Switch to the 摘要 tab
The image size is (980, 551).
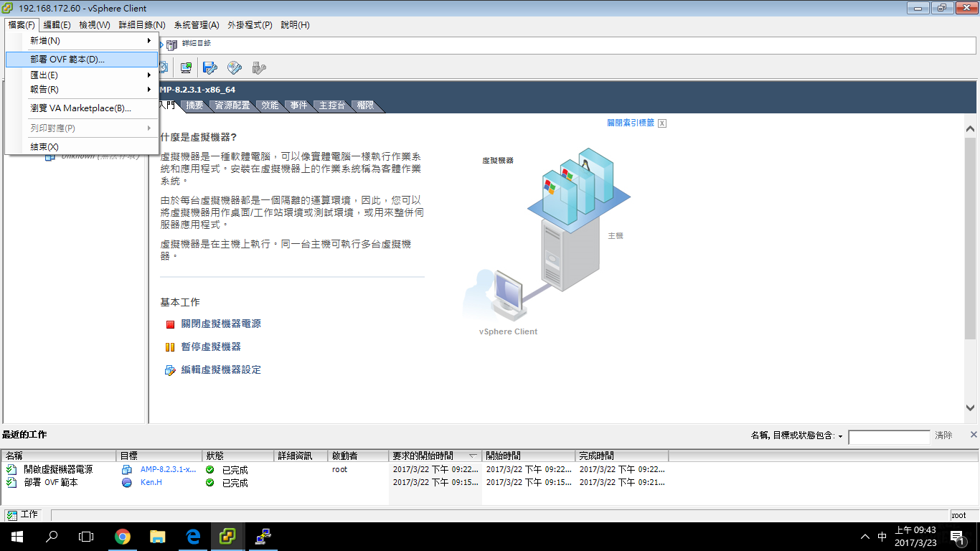pyautogui.click(x=194, y=105)
